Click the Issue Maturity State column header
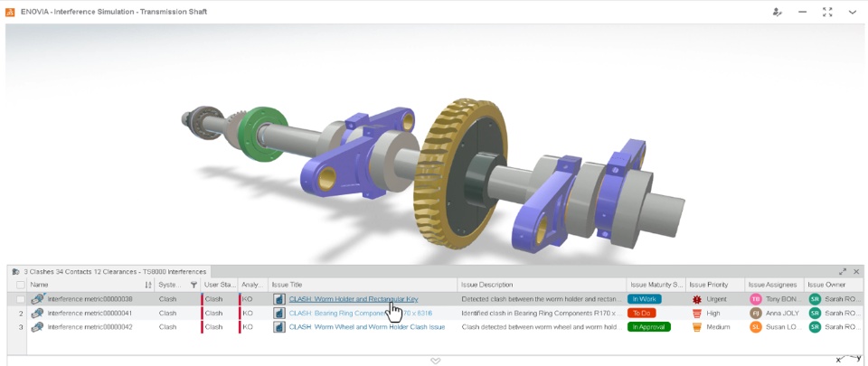The height and width of the screenshot is (366, 868). pyautogui.click(x=656, y=285)
